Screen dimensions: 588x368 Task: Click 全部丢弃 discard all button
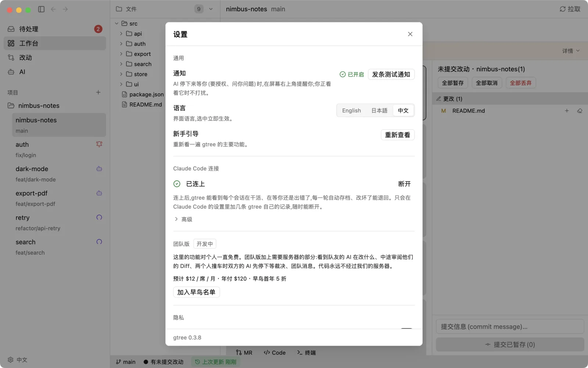pos(521,83)
